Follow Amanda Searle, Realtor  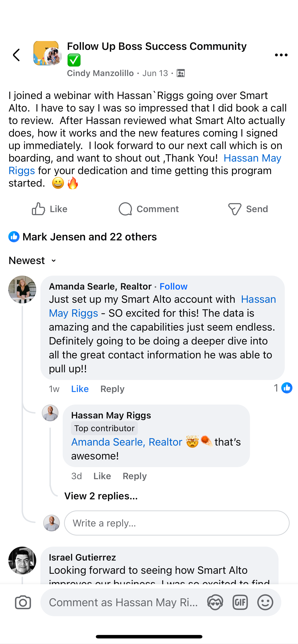[173, 286]
